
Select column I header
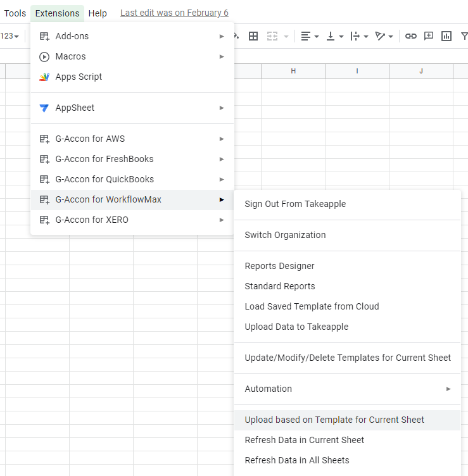point(357,71)
